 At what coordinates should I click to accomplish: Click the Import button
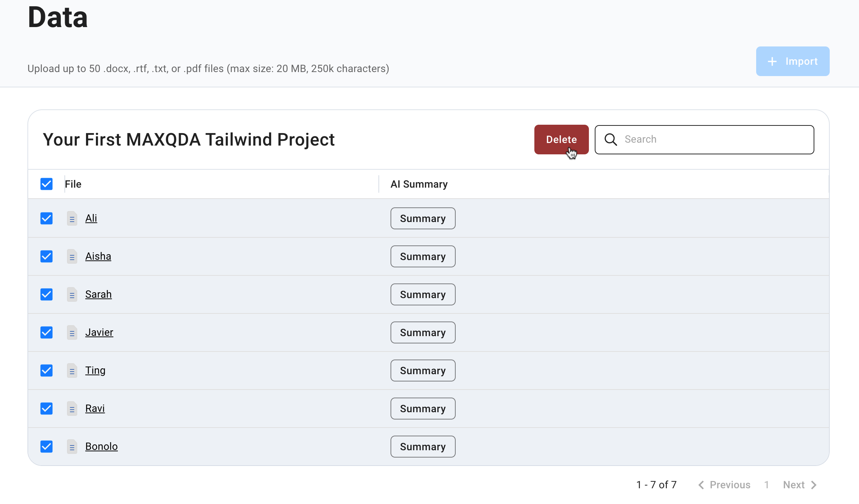tap(792, 61)
